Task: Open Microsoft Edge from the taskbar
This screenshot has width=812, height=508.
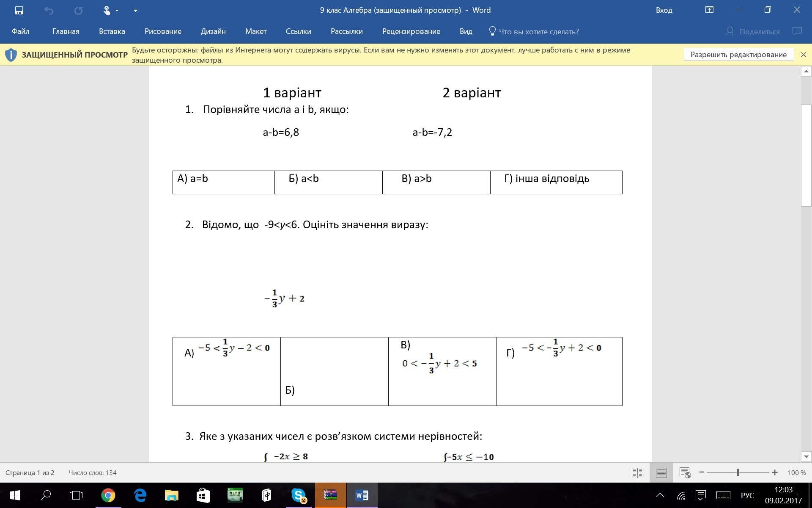Action: 140,495
